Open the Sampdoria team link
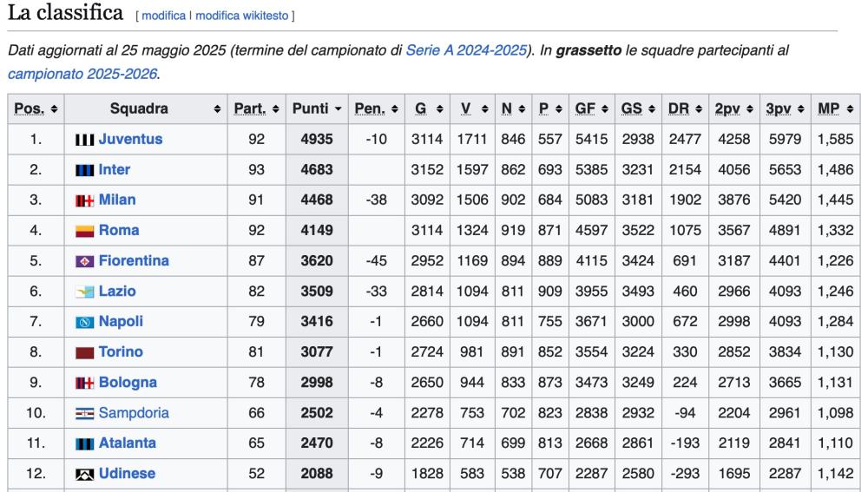This screenshot has height=492, width=868. tap(134, 413)
